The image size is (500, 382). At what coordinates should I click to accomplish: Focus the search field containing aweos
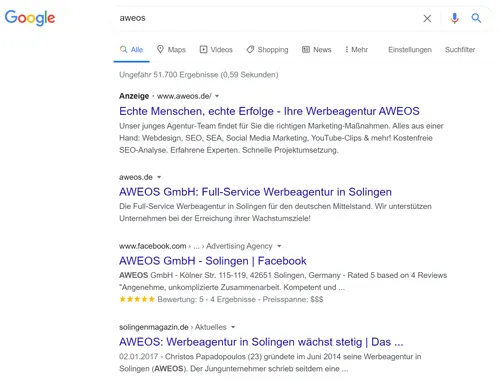(267, 18)
